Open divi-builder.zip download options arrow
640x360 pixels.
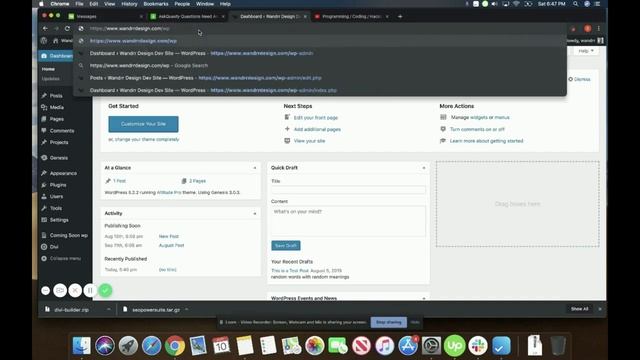pyautogui.click(x=109, y=309)
